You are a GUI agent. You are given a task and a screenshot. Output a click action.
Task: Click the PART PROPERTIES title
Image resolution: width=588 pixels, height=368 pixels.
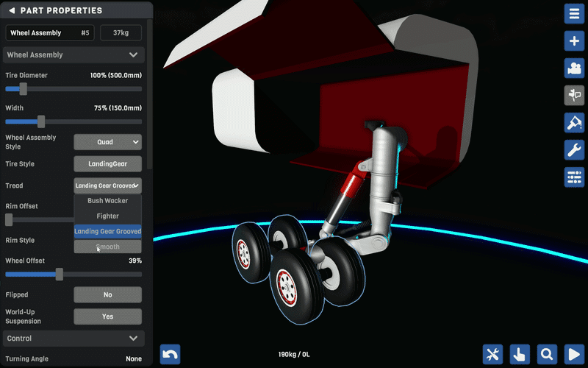click(x=61, y=10)
